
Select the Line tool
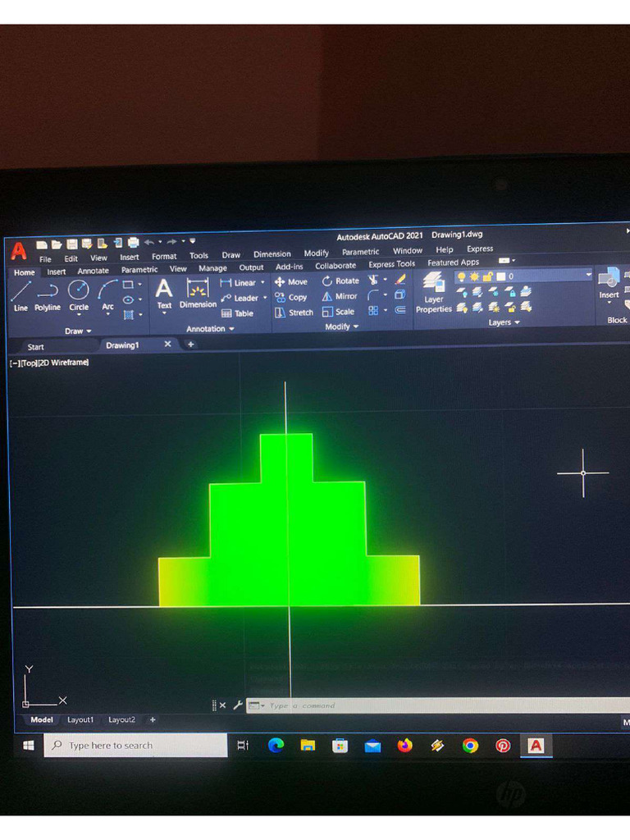pos(21,295)
